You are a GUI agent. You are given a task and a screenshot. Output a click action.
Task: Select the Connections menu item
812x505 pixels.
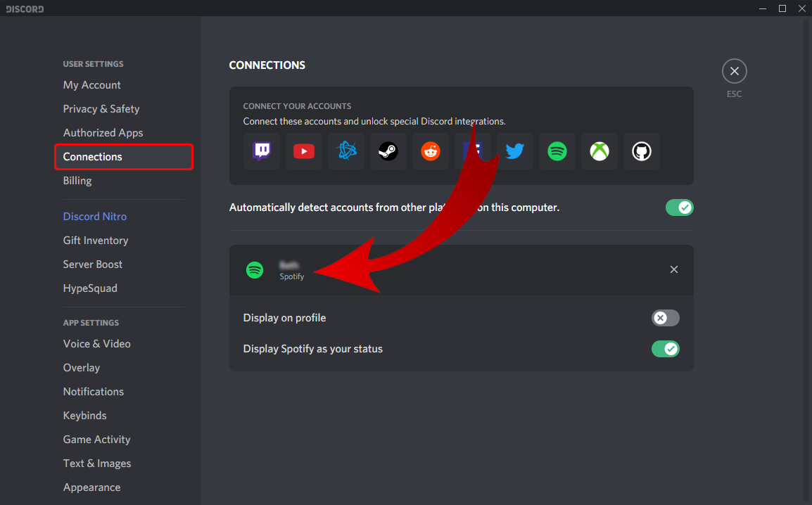[x=124, y=157]
